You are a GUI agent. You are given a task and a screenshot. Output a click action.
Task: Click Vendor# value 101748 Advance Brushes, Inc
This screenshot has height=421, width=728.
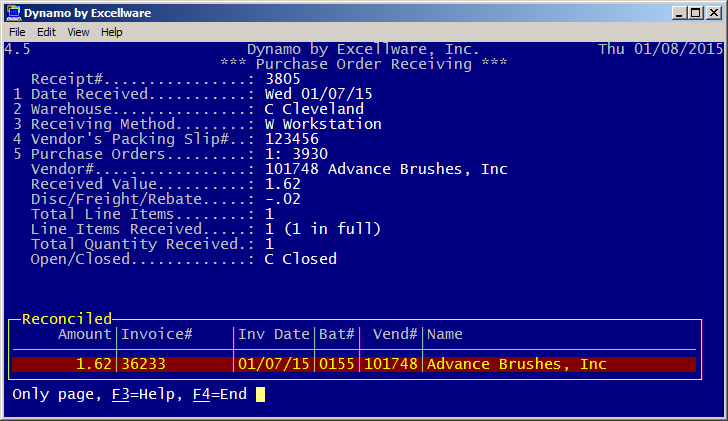click(x=386, y=169)
